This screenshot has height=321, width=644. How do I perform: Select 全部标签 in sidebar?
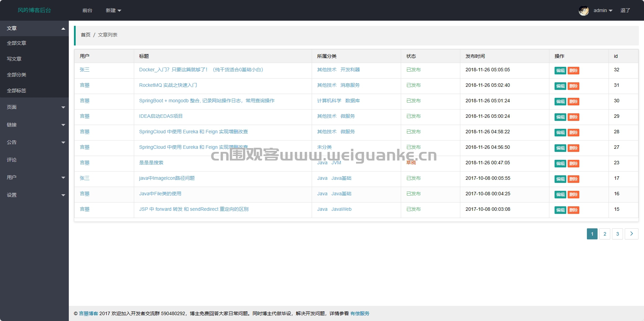[x=34, y=91]
